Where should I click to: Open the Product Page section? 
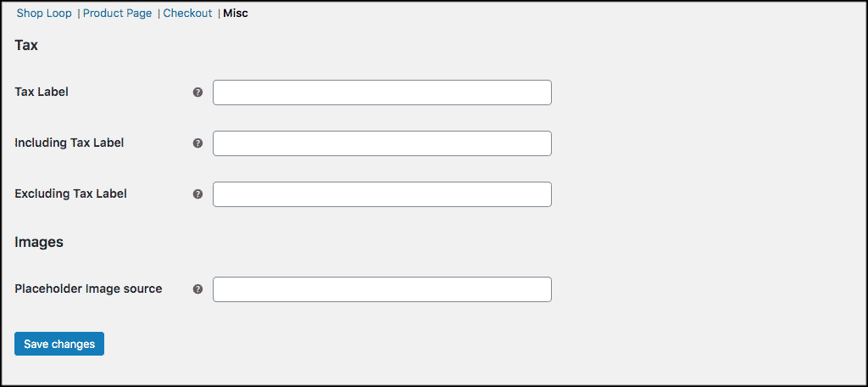pos(117,14)
